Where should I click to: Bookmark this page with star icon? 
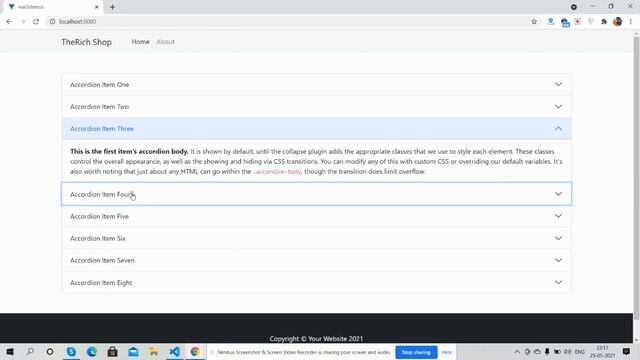pyautogui.click(x=534, y=22)
